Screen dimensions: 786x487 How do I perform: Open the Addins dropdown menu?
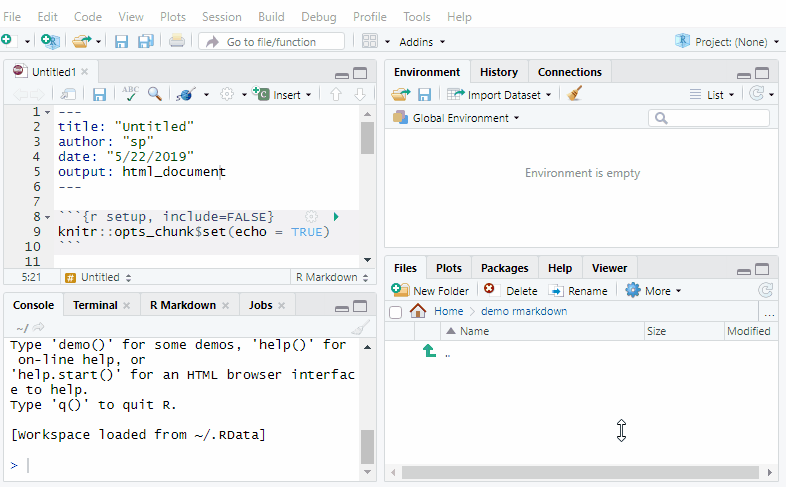pyautogui.click(x=422, y=41)
